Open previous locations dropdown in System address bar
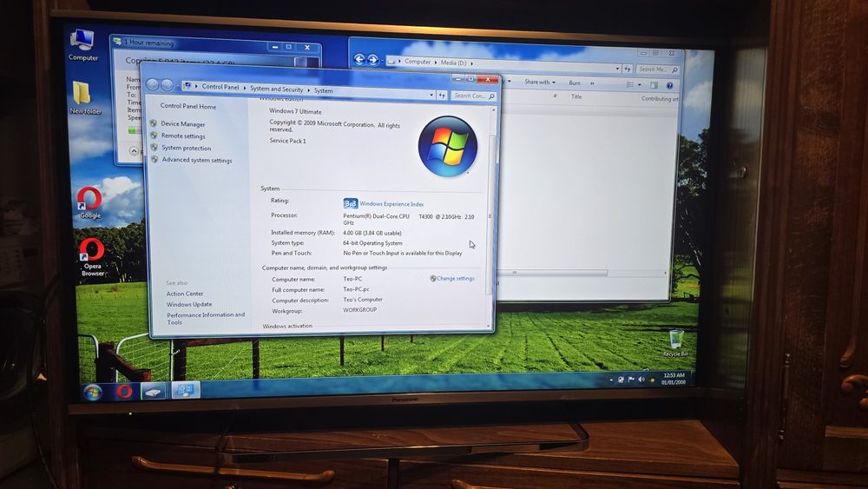The height and width of the screenshot is (489, 868). pyautogui.click(x=431, y=96)
